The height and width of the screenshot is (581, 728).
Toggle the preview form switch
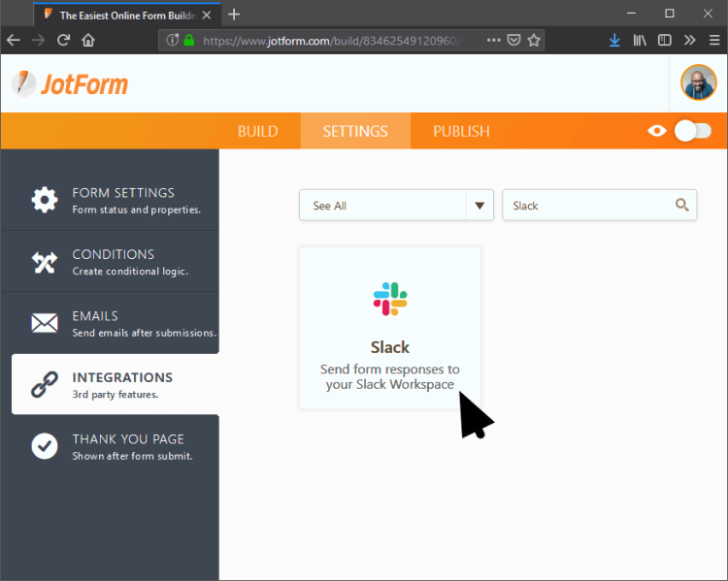point(693,131)
